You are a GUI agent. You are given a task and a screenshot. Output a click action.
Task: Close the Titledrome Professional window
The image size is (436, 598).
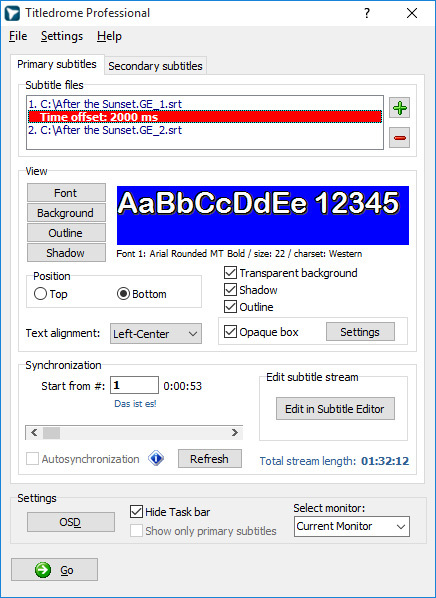pos(412,13)
